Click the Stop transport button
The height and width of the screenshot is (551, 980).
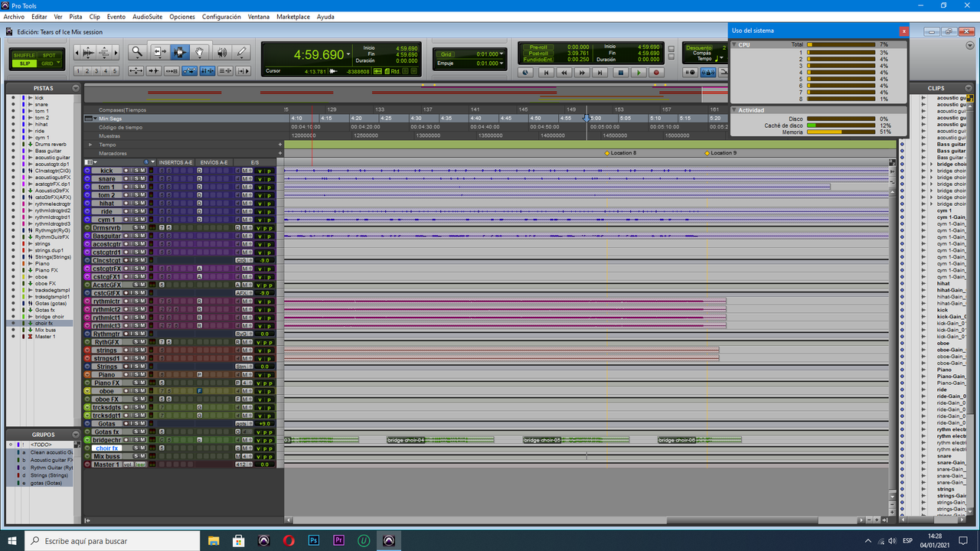(x=621, y=73)
